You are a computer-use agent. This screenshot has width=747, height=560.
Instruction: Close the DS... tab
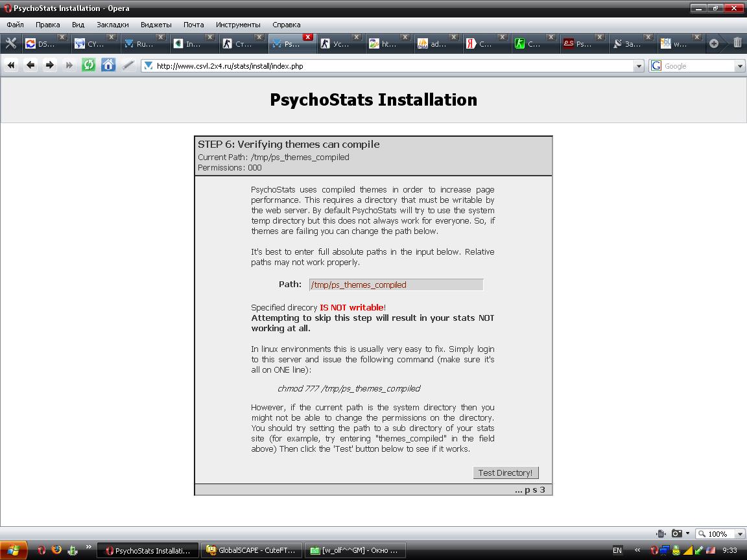[x=62, y=37]
